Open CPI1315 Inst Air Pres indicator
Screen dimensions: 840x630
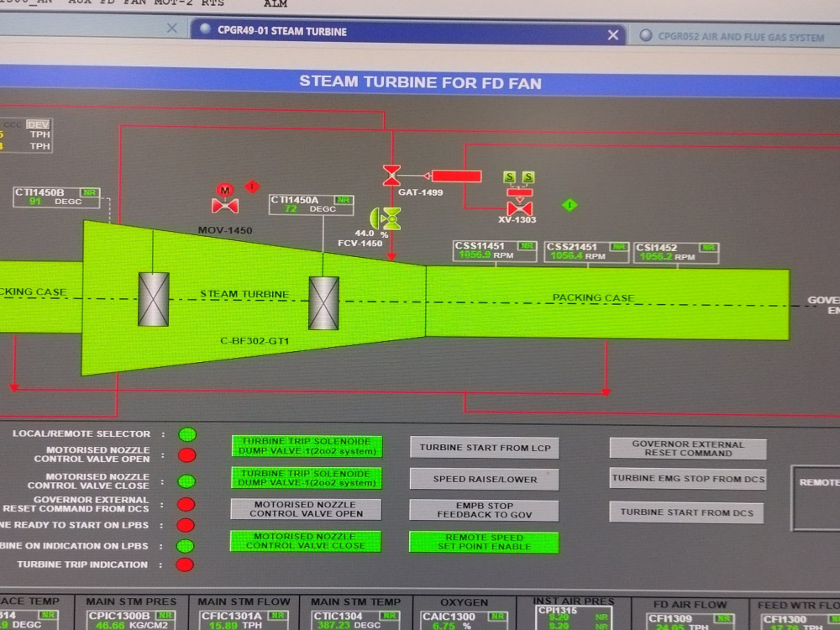point(573,617)
